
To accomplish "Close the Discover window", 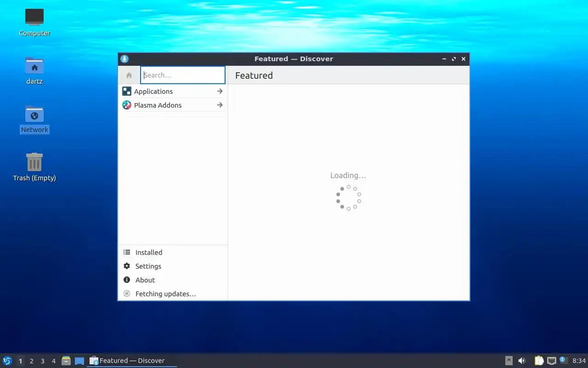I will (x=464, y=59).
